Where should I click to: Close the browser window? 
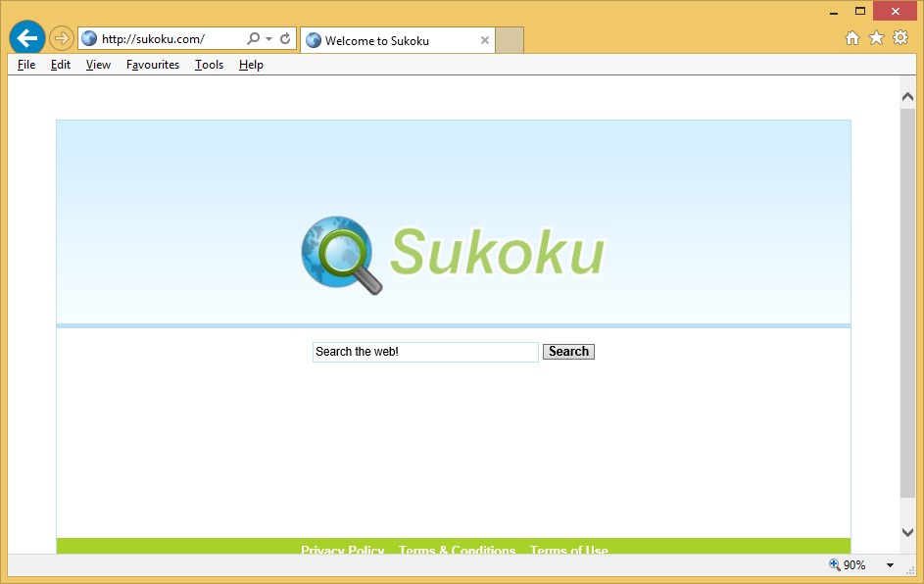coord(896,11)
